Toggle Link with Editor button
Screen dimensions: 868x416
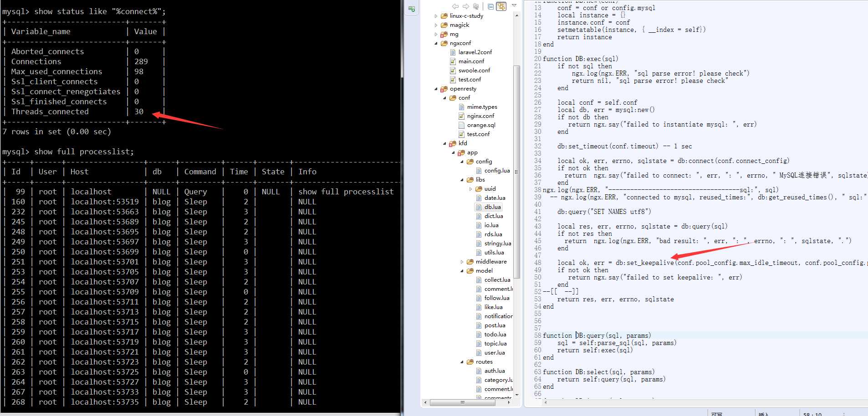click(x=501, y=6)
